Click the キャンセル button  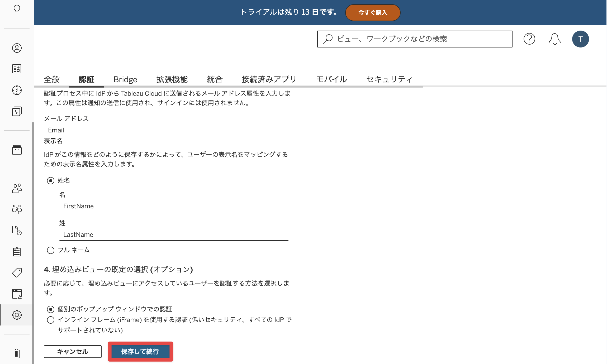coord(73,352)
